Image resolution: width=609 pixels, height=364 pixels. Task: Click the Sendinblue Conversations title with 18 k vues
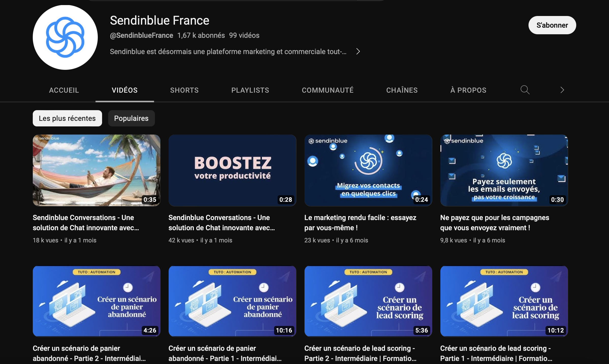[86, 223]
